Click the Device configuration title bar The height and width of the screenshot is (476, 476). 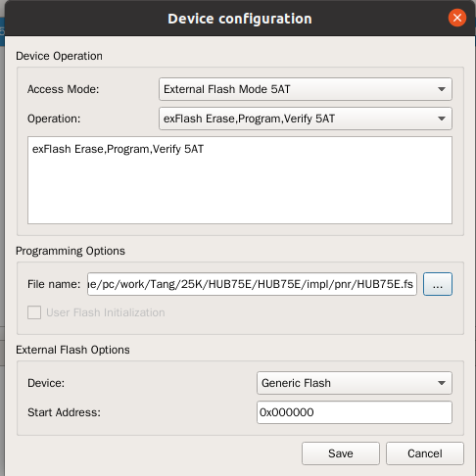coord(240,19)
